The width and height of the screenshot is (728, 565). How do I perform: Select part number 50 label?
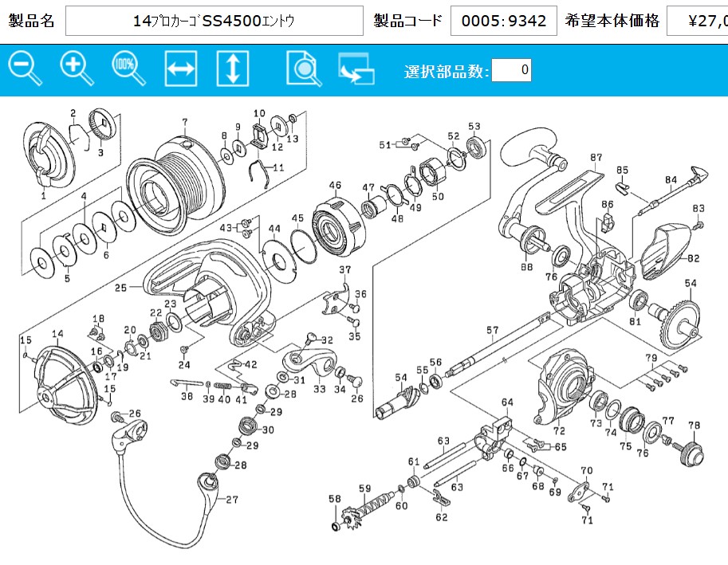438,196
